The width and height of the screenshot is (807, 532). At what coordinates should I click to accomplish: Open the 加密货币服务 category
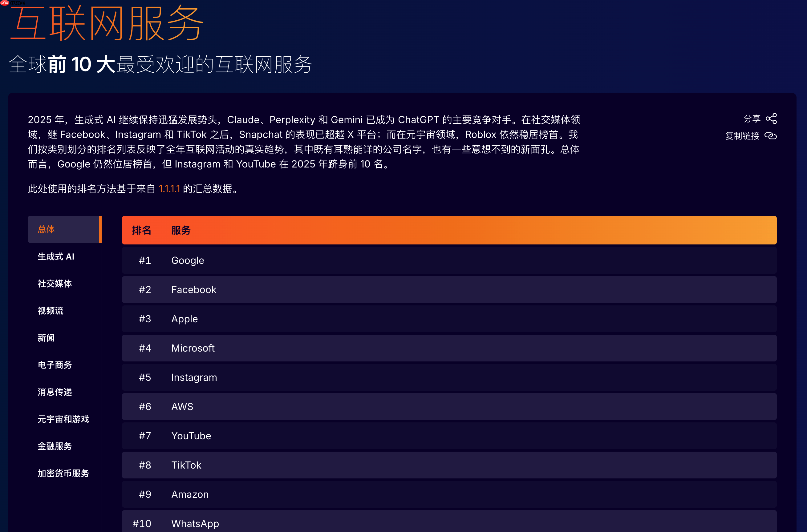[63, 474]
